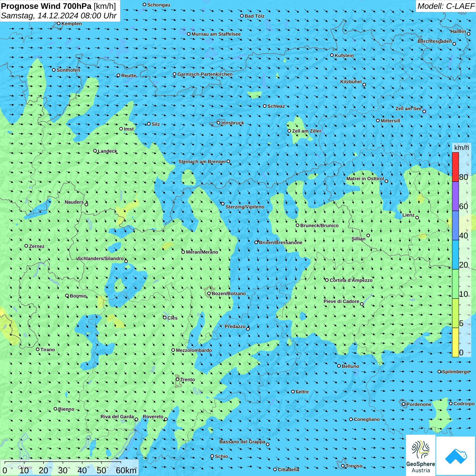This screenshot has width=476, height=476.
Task: Click the Bad Tölz location marker
Action: click(242, 16)
